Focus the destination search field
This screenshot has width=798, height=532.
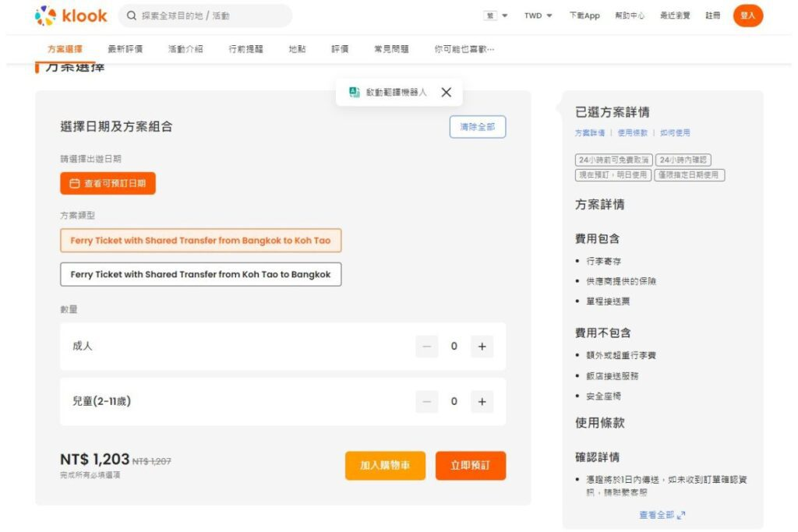pyautogui.click(x=205, y=16)
